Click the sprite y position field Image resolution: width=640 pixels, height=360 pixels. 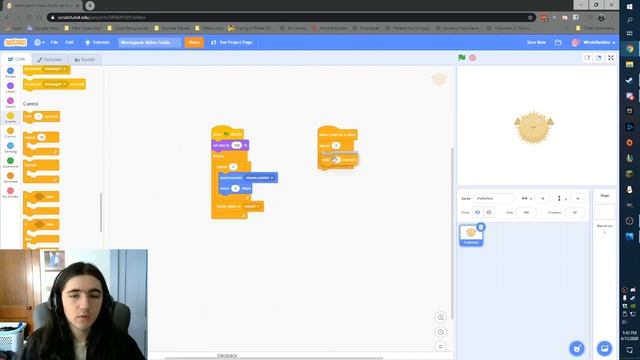578,198
